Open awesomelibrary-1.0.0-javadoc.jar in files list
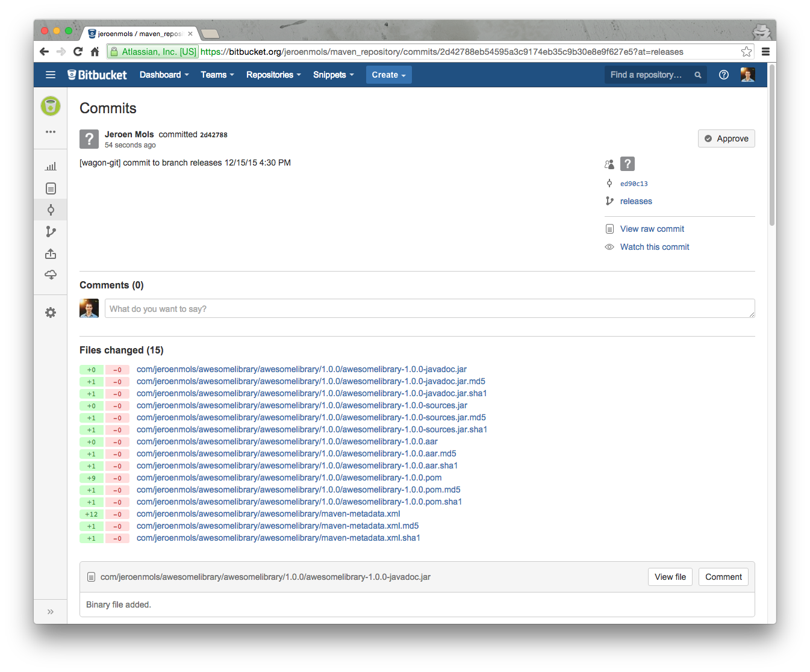 302,369
